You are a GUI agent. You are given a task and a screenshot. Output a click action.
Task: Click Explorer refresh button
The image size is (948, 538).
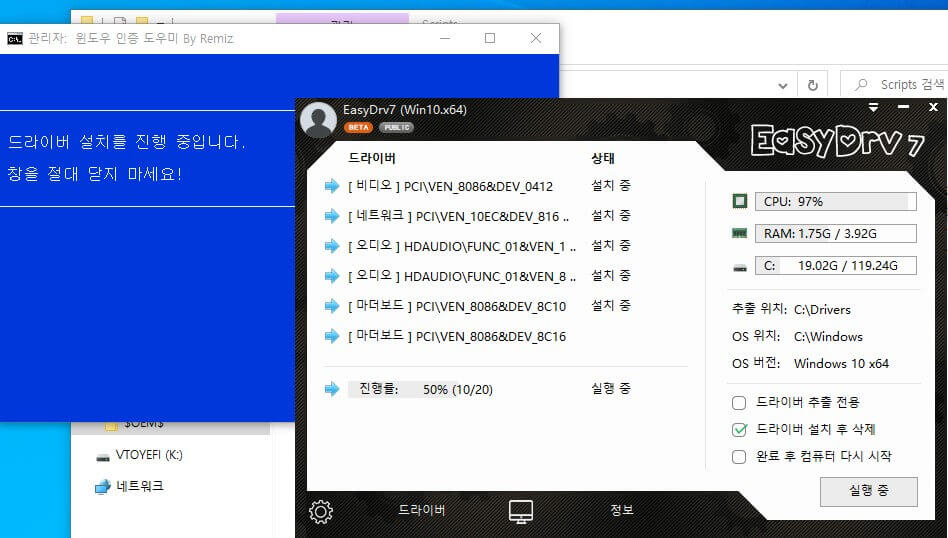pos(813,85)
